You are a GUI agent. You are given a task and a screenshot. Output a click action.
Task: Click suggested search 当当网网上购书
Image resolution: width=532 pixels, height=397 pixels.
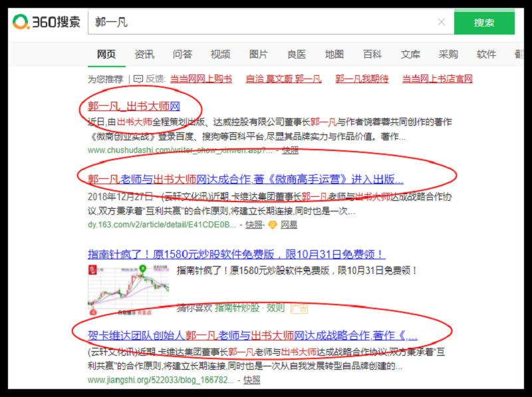pyautogui.click(x=201, y=78)
